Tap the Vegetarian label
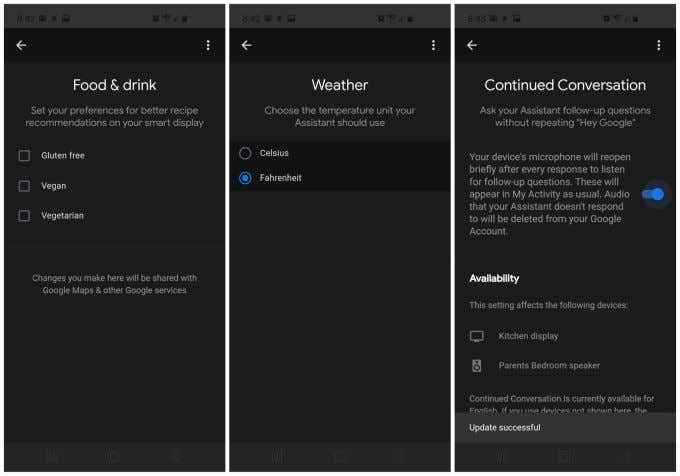The image size is (680, 476). [x=62, y=215]
